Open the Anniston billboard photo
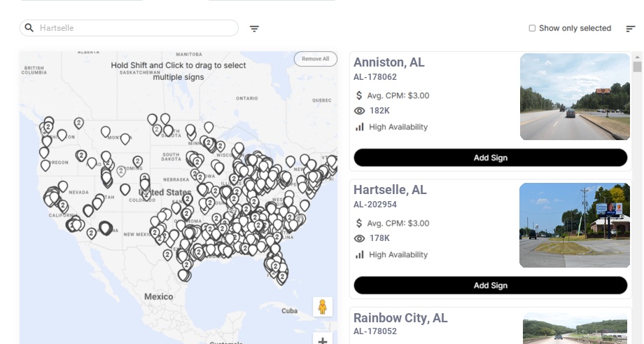644x344 pixels. 575,97
